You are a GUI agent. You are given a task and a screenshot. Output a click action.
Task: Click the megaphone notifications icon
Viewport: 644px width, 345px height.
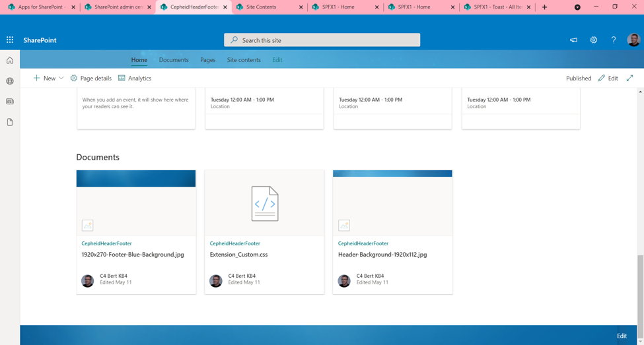click(573, 40)
